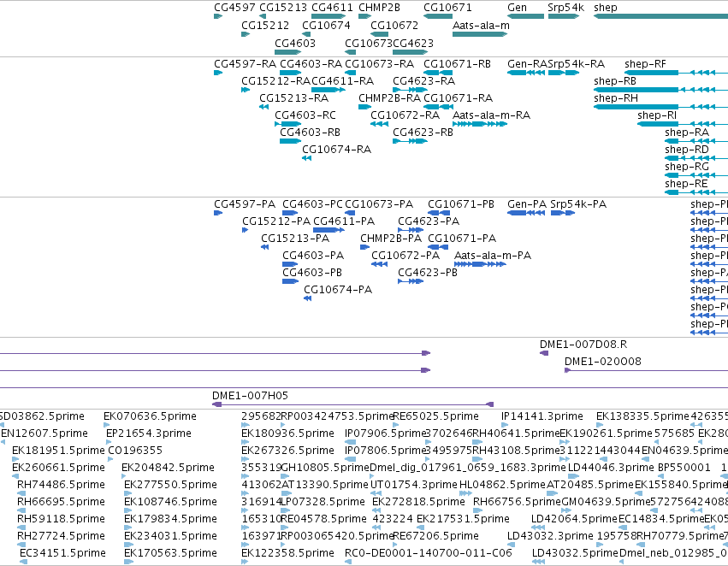Click protein CG10674-PA
Image resolution: width=728 pixels, height=566 pixels.
(307, 299)
